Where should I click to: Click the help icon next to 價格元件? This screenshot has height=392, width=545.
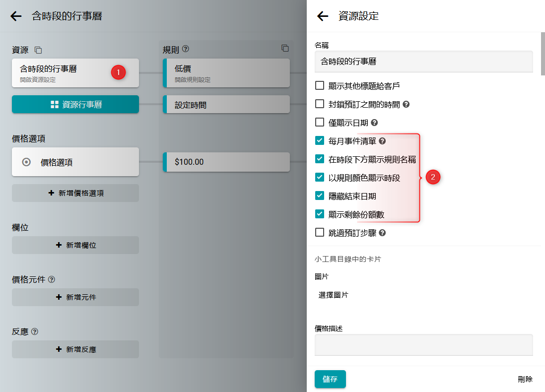click(x=52, y=279)
